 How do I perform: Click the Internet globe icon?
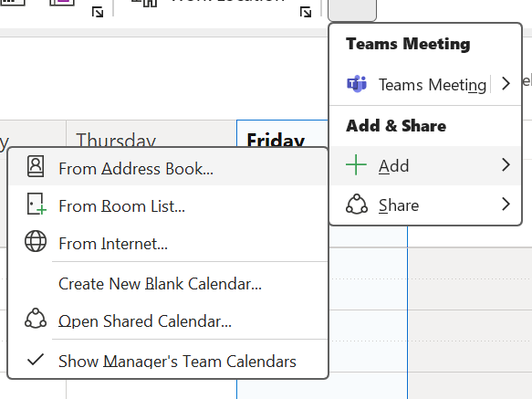[x=36, y=241]
